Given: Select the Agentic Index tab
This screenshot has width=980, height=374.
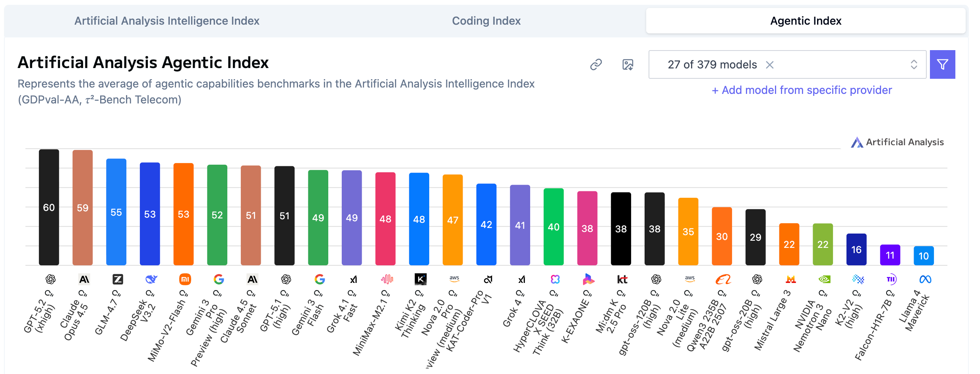Looking at the screenshot, I should pyautogui.click(x=806, y=21).
